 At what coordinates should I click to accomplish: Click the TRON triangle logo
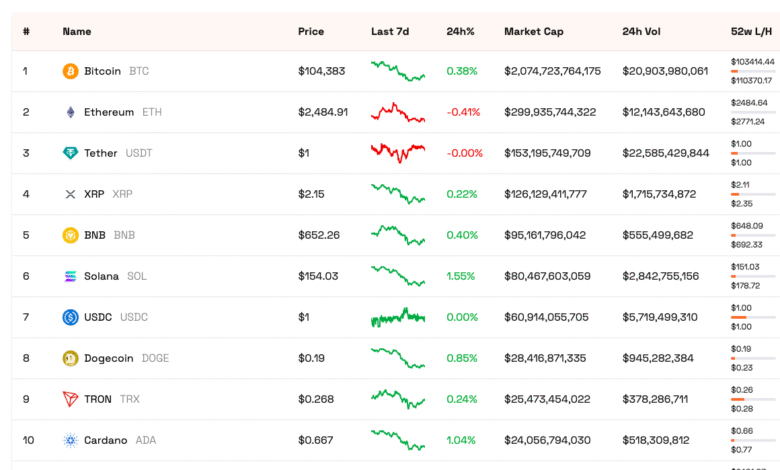(x=70, y=399)
